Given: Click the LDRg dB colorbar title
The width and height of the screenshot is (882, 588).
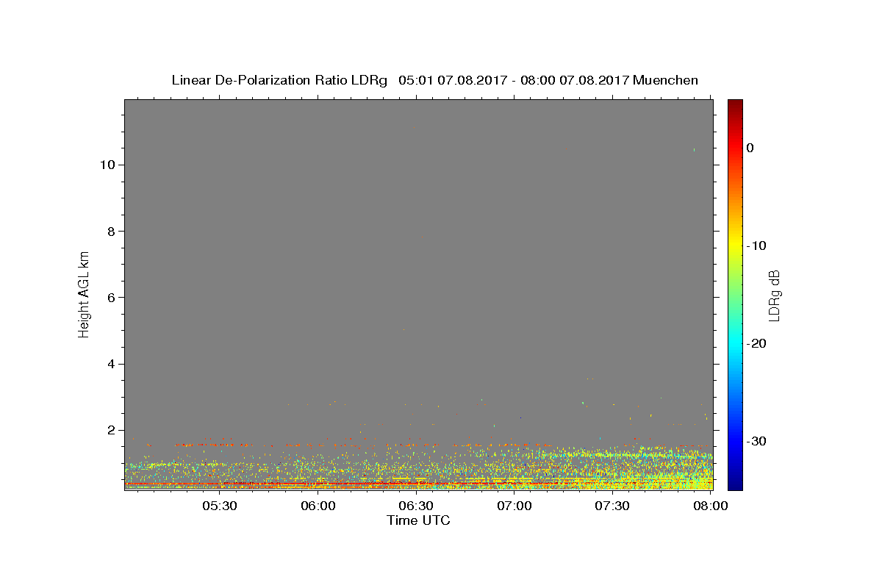Looking at the screenshot, I should (x=773, y=294).
